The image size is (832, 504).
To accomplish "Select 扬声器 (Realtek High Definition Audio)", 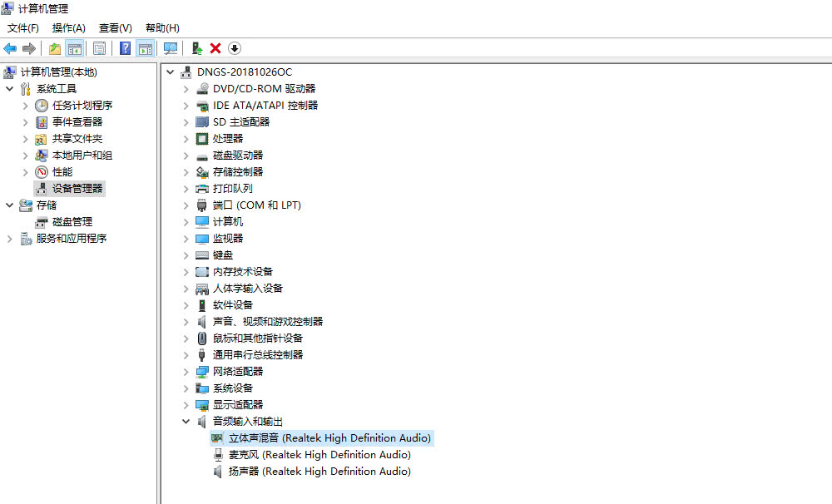I will coord(319,472).
